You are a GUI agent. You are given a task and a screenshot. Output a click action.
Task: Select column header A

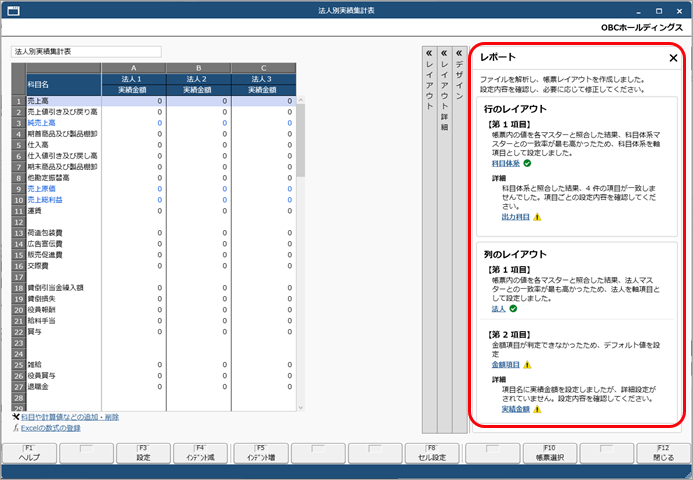134,68
